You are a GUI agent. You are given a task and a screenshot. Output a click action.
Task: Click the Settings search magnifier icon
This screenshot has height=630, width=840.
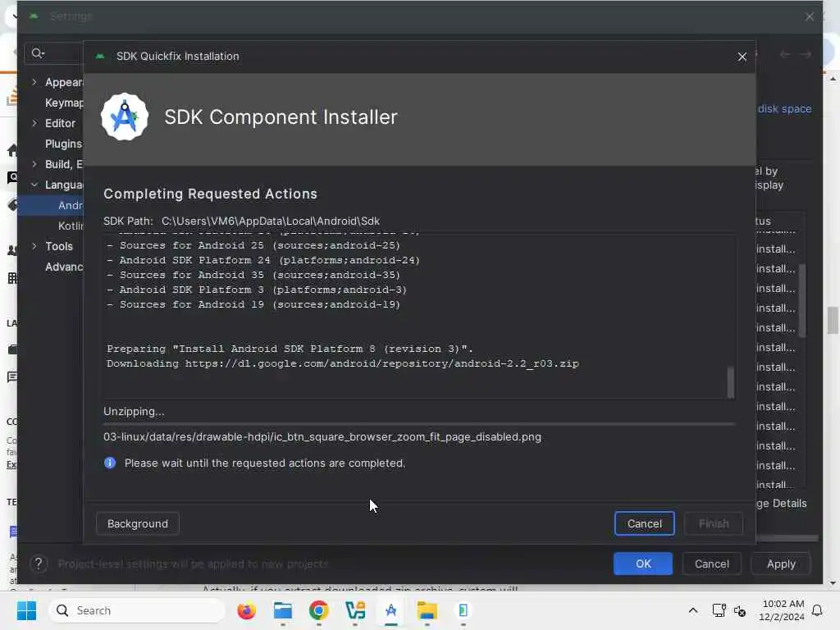click(x=38, y=53)
